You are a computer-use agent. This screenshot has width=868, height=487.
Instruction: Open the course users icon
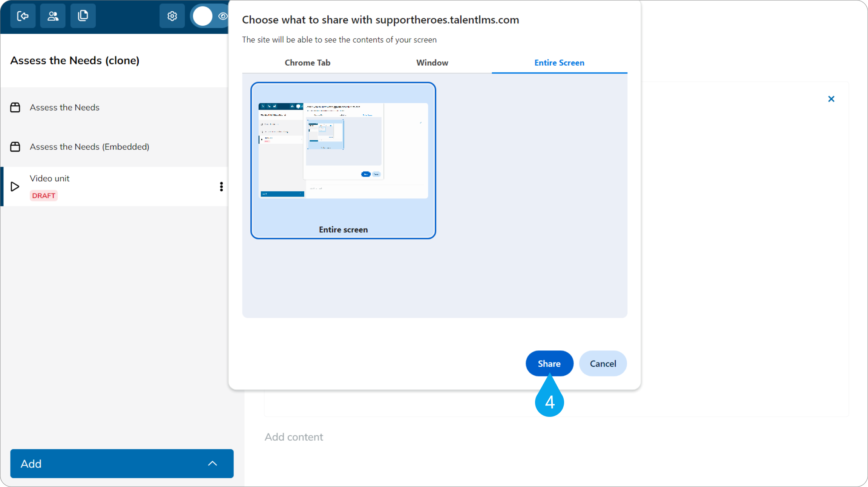click(53, 16)
